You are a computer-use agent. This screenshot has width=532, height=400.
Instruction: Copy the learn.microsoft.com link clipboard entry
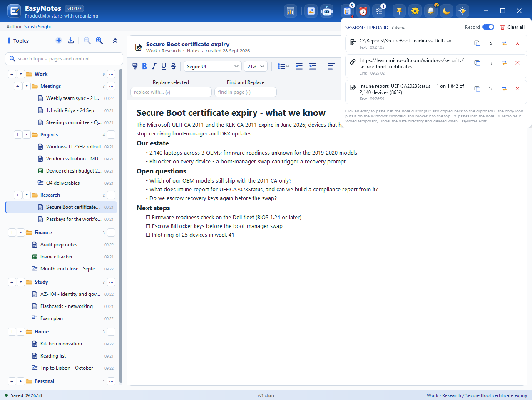(x=477, y=63)
